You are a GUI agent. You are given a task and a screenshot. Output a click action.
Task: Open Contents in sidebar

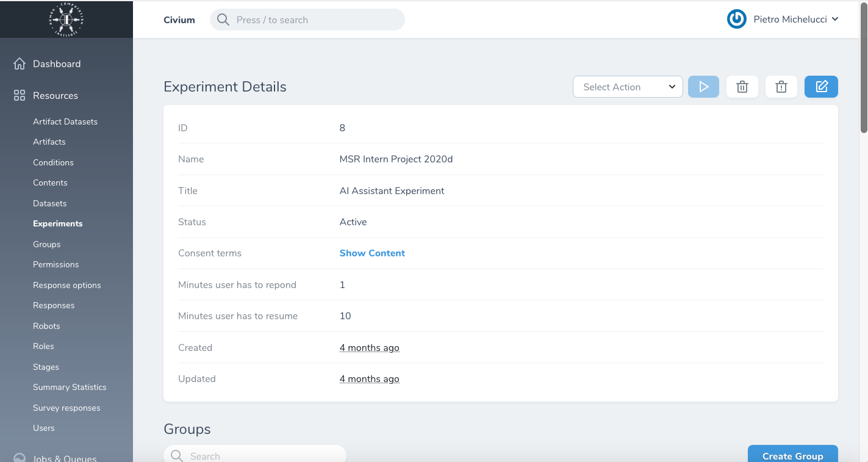(x=50, y=182)
